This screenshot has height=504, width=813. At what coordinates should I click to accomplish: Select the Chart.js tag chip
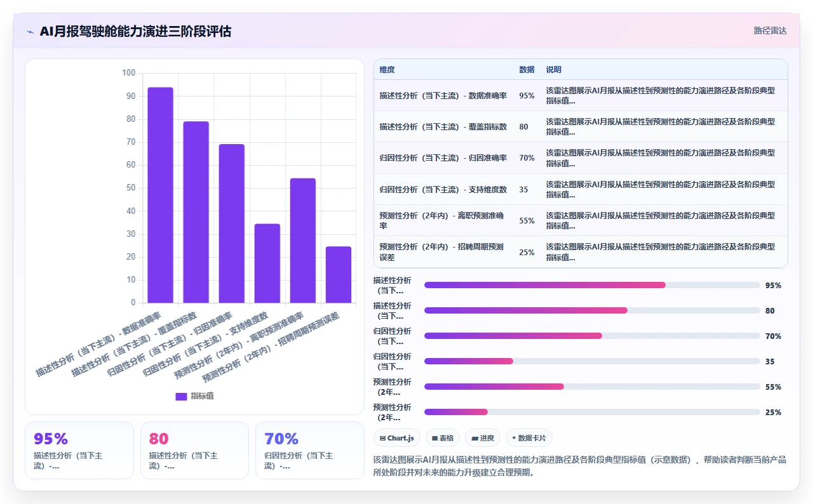[397, 438]
